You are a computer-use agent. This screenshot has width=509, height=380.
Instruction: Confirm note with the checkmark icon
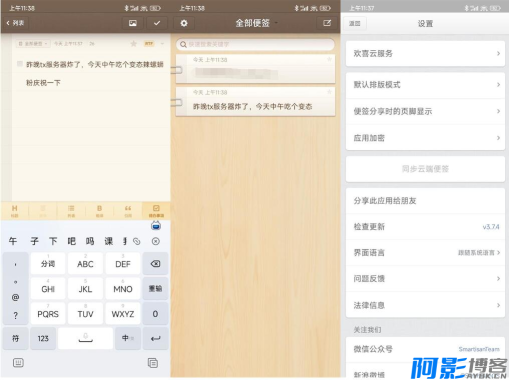click(x=157, y=23)
